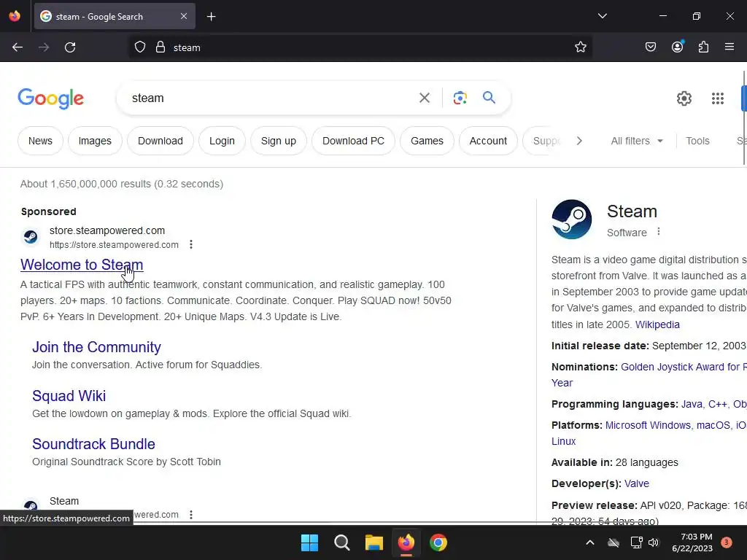
Task: Close the steam Google Search tab
Action: 184,16
